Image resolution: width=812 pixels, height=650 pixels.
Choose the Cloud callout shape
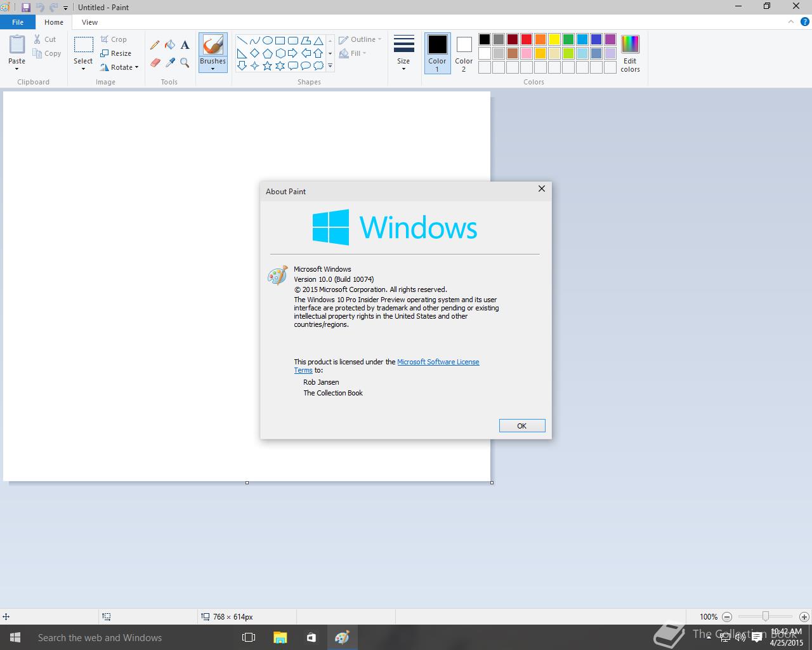click(318, 65)
